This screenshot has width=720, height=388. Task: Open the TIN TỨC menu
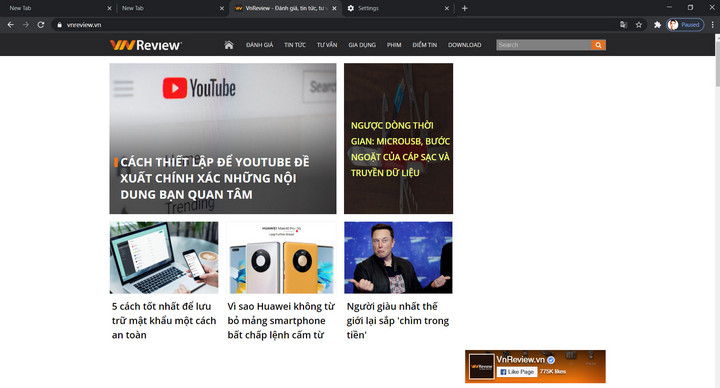[x=295, y=45]
